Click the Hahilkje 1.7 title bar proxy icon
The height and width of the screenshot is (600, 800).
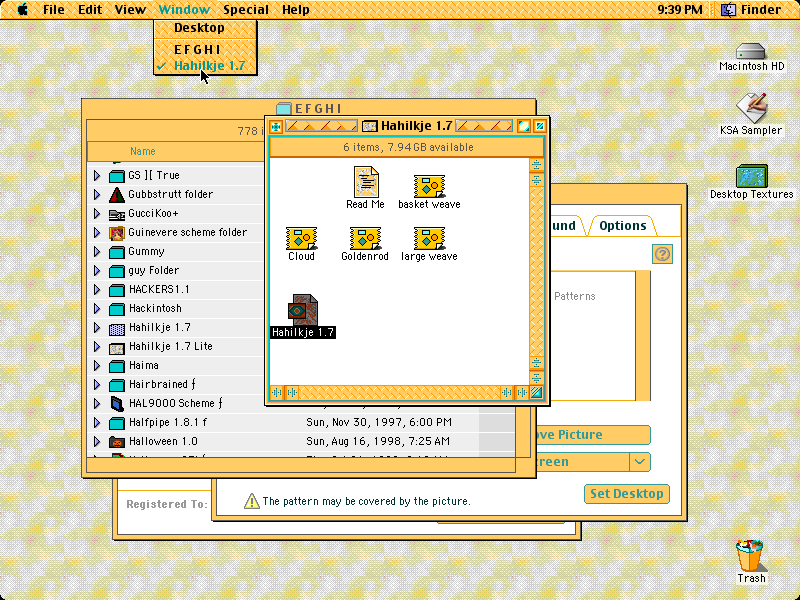[369, 126]
